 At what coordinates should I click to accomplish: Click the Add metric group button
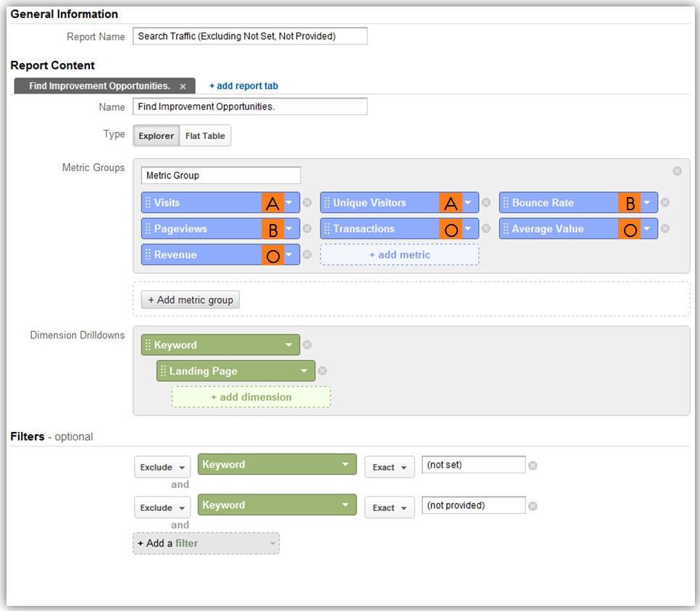click(x=190, y=299)
